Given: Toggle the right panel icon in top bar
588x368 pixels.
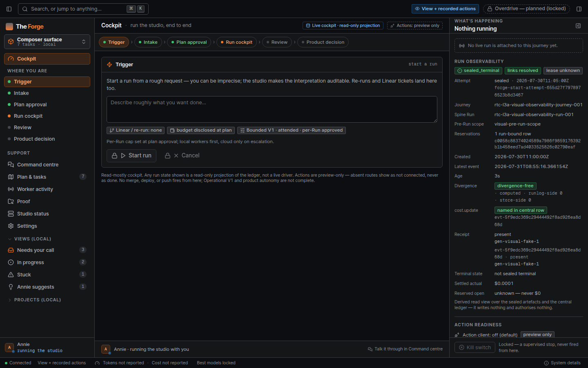Looking at the screenshot, I should click(579, 9).
